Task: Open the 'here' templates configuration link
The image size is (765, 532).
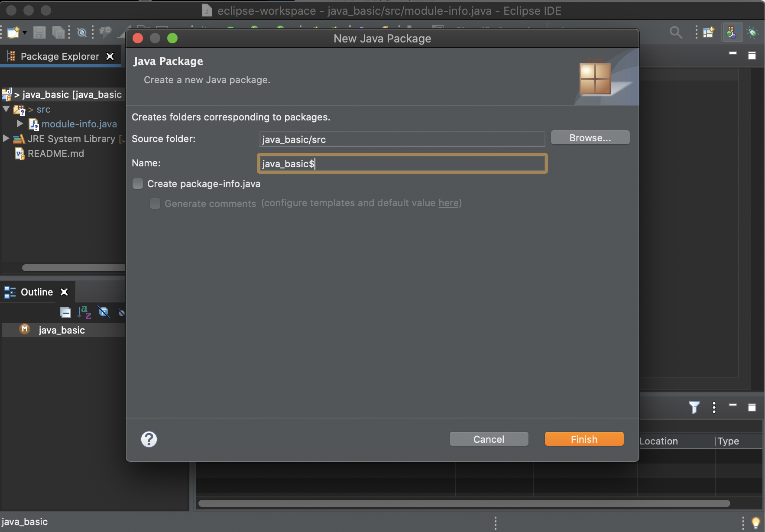Action: coord(448,203)
